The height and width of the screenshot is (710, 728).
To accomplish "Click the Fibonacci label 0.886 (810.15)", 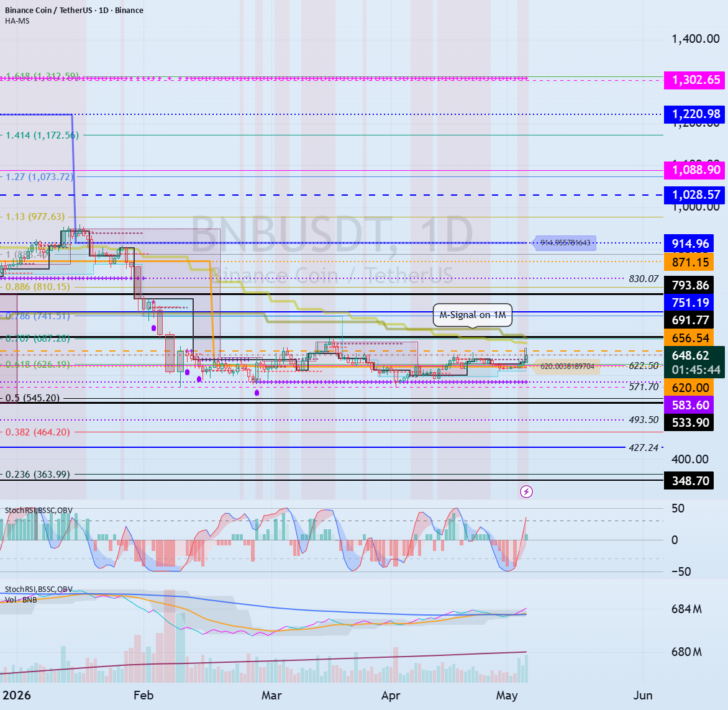I will point(38,286).
